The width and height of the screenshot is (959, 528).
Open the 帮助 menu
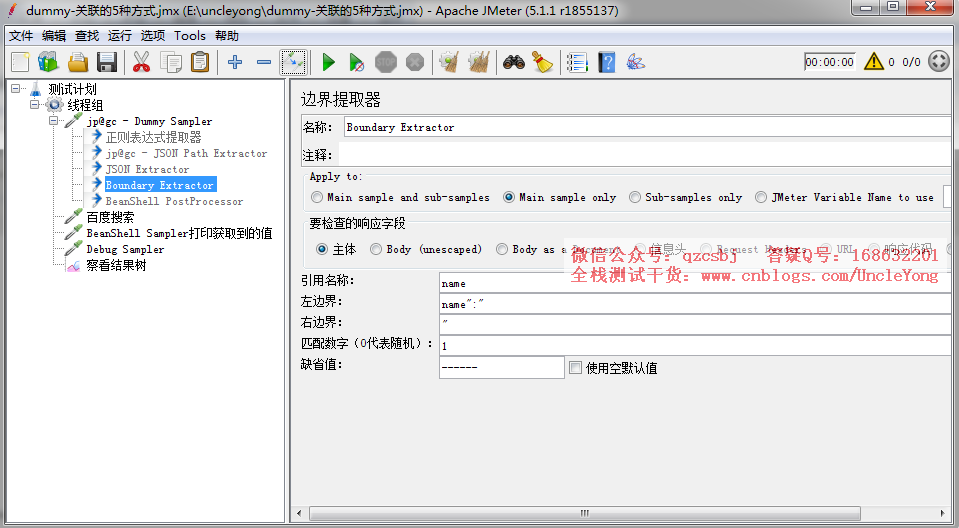click(227, 35)
